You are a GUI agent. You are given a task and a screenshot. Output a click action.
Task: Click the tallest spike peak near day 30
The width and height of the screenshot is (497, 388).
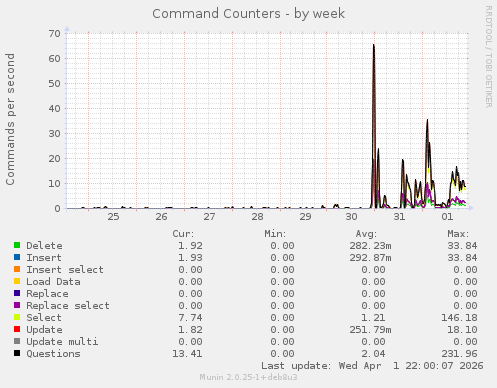tap(374, 45)
